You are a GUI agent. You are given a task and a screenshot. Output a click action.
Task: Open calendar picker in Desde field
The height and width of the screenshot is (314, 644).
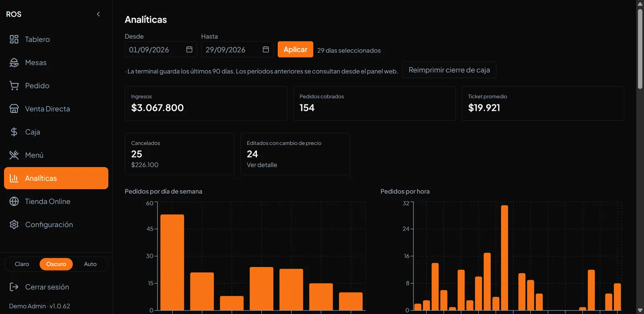189,50
